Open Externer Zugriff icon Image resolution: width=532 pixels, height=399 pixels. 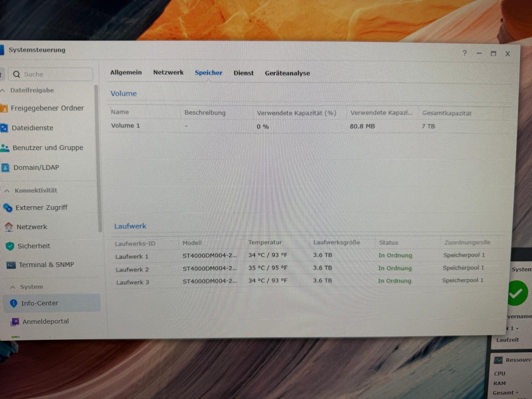(x=8, y=208)
